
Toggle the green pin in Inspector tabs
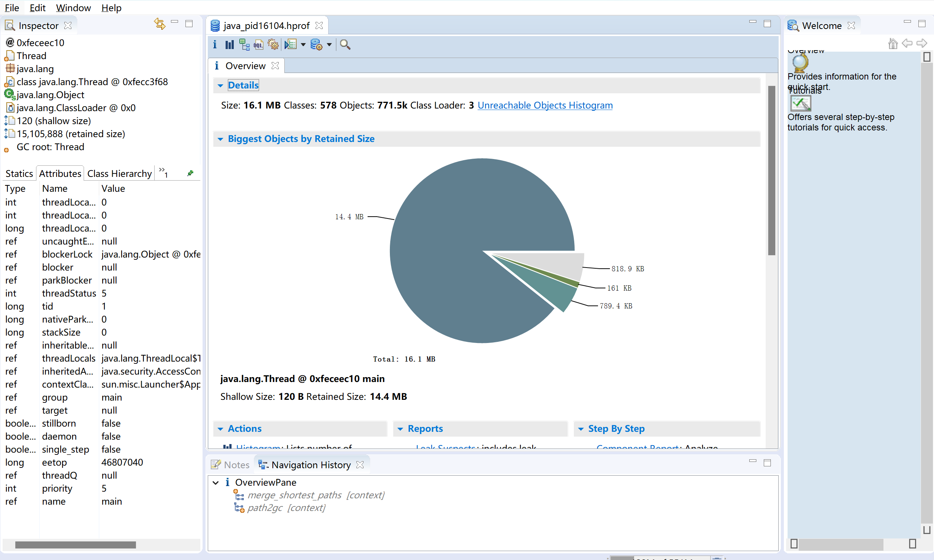click(x=190, y=173)
